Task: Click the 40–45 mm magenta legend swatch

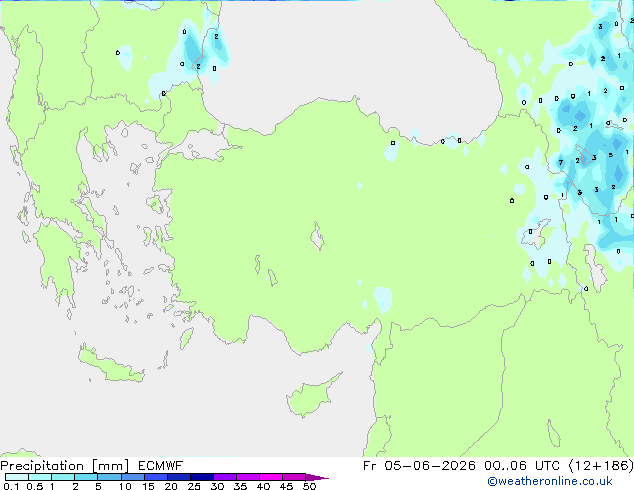Action: 271,477
